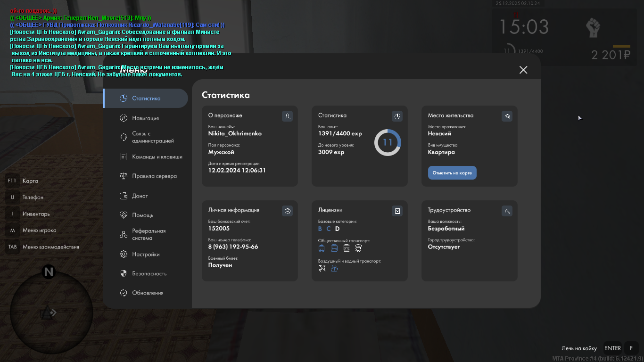Click the chart icon on the Статистика card
The width and height of the screenshot is (644, 362).
click(397, 116)
